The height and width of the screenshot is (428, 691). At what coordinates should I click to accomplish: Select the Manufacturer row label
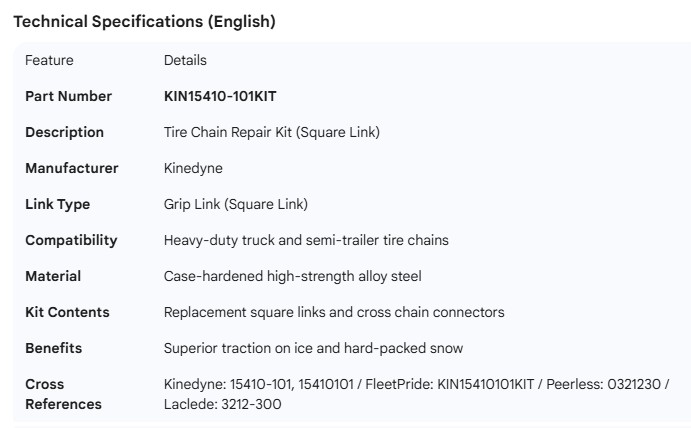71,168
